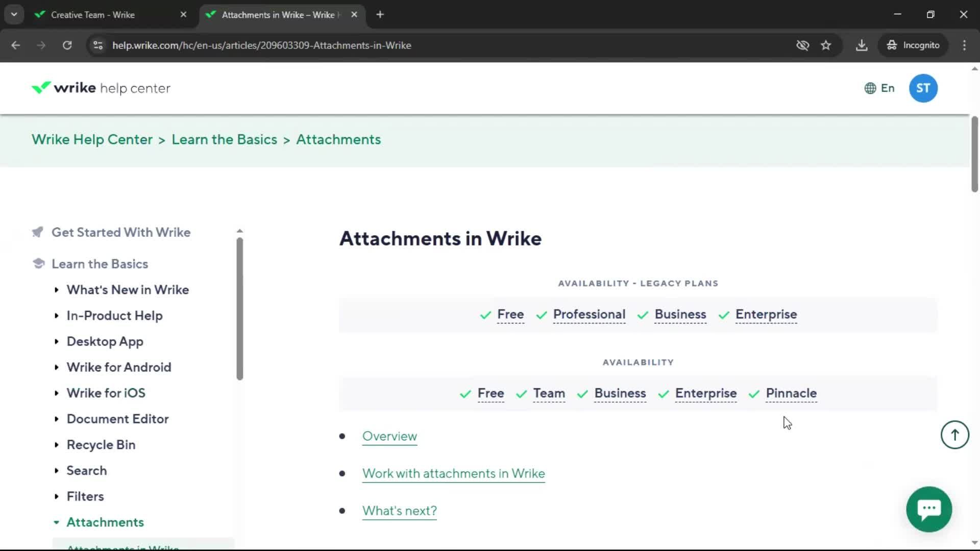Close the Creative Team - Wrike tab

(x=184, y=15)
